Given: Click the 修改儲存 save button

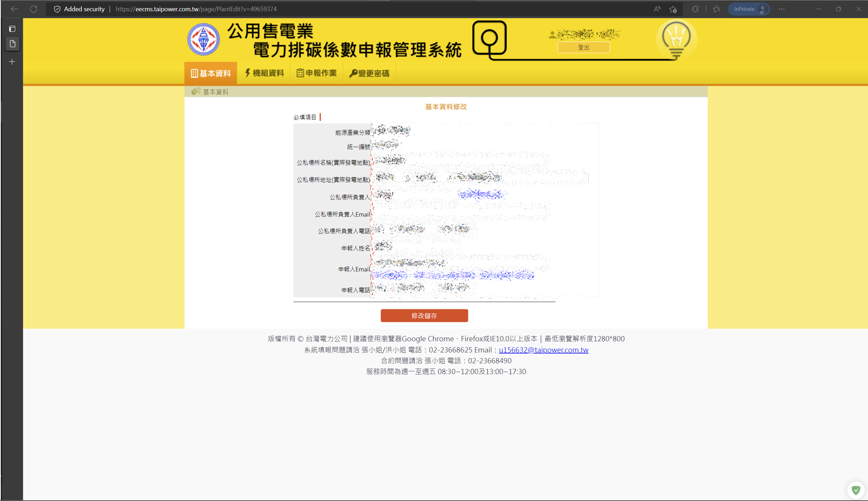Looking at the screenshot, I should [424, 316].
